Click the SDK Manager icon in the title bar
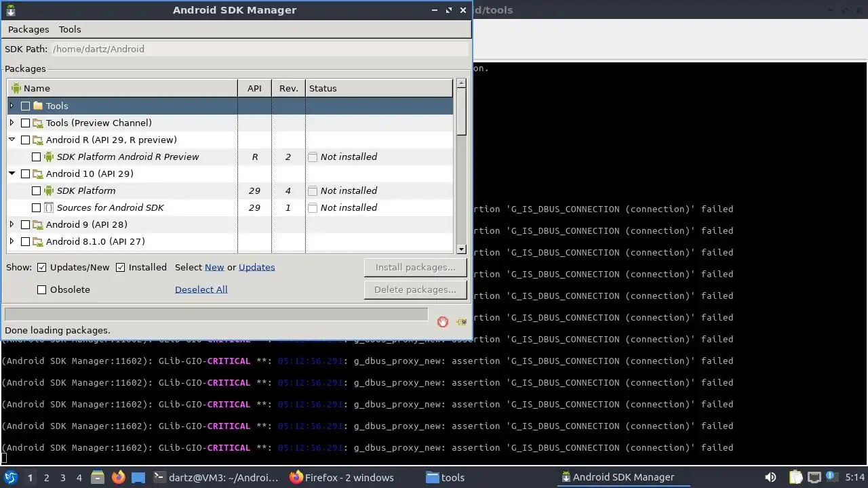This screenshot has height=488, width=868. pyautogui.click(x=10, y=10)
